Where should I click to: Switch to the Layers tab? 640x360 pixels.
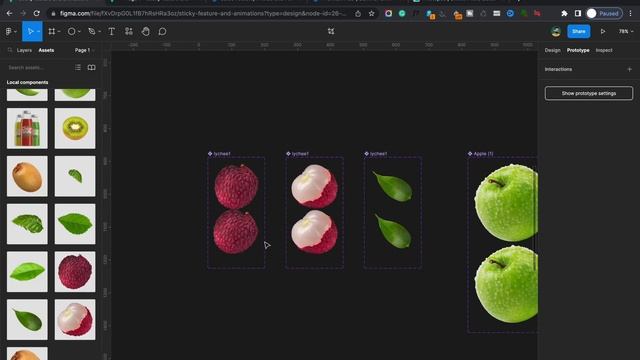(x=24, y=50)
